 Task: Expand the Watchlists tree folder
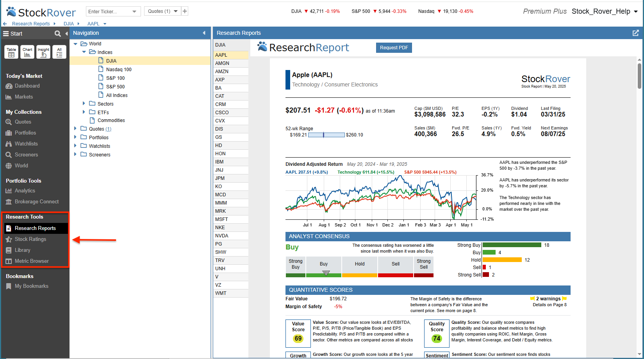click(75, 146)
